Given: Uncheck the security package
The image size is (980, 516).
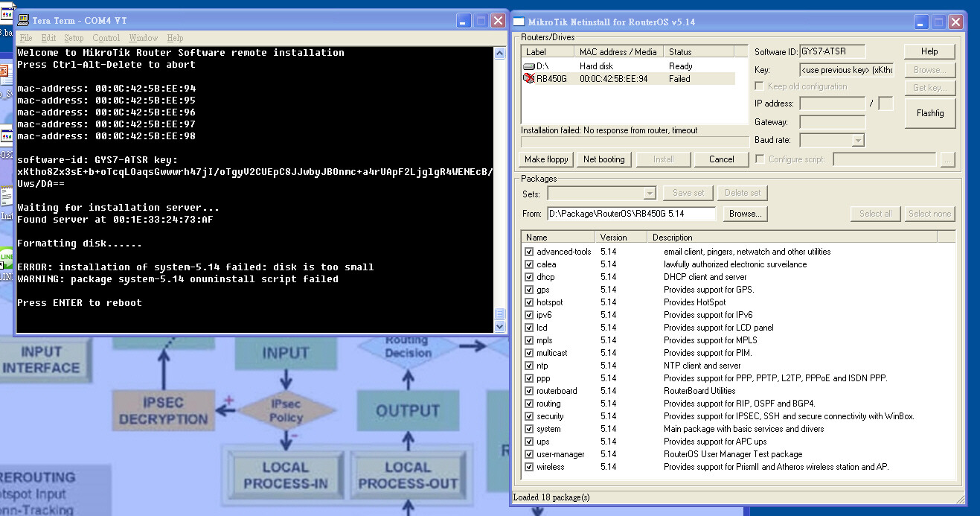Looking at the screenshot, I should pyautogui.click(x=529, y=416).
